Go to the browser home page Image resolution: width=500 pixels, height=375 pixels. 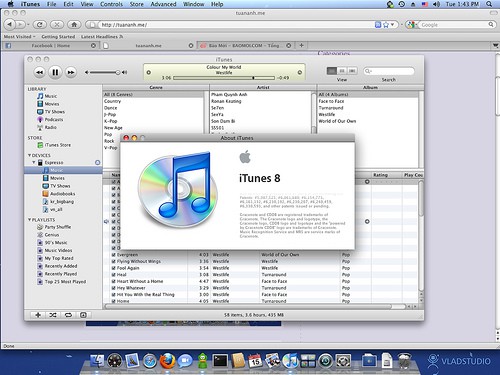point(74,25)
